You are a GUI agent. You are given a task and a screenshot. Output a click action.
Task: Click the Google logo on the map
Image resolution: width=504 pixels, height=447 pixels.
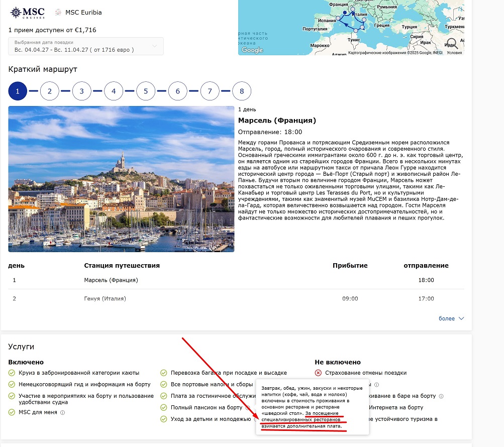tap(252, 50)
